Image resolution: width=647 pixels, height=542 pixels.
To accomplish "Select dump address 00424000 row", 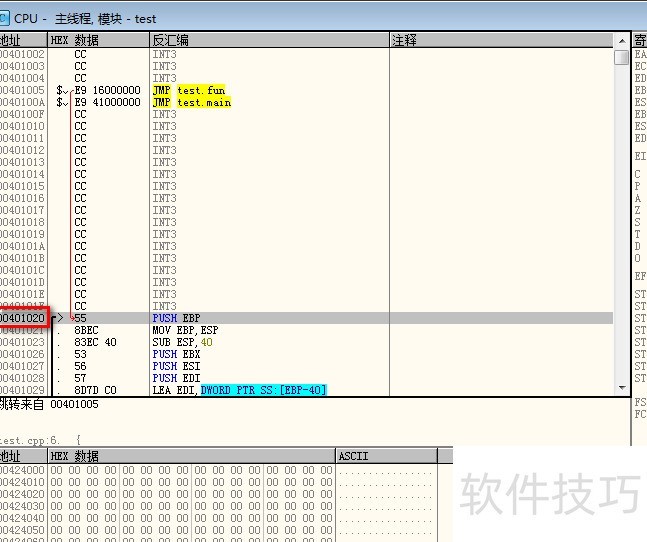I will (x=22, y=470).
